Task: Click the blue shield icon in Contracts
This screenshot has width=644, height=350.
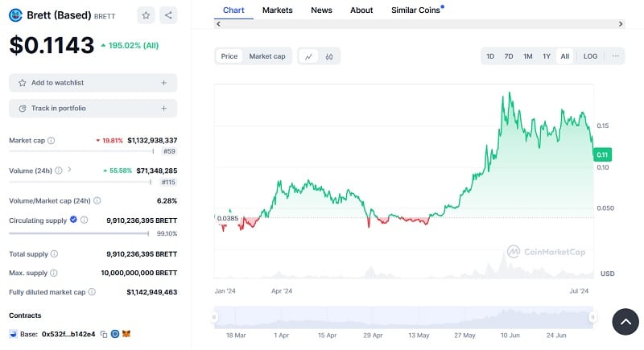Action: point(115,334)
